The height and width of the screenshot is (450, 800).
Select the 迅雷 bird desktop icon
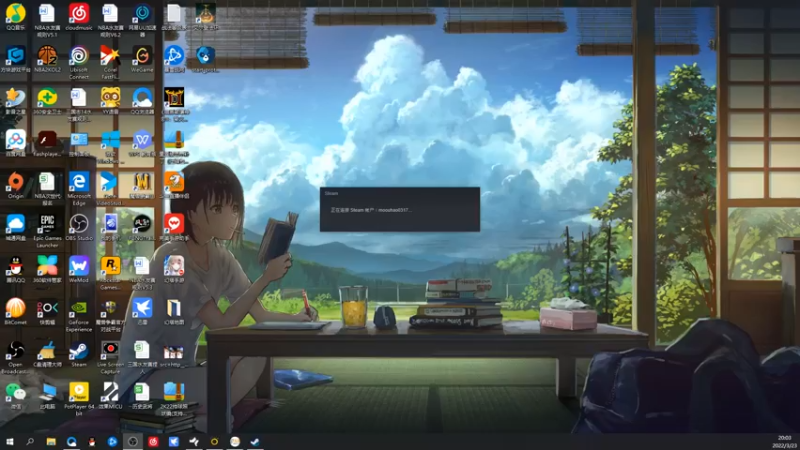pos(142,311)
